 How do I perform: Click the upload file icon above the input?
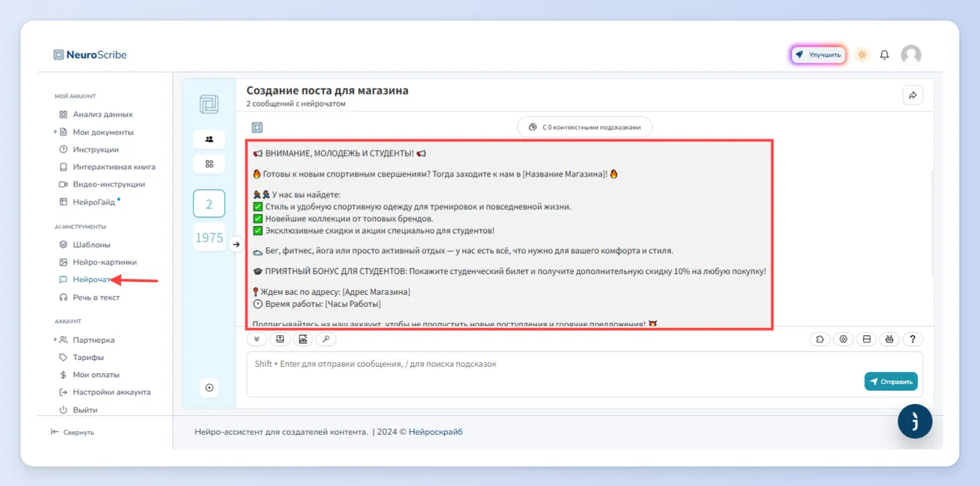(x=280, y=339)
